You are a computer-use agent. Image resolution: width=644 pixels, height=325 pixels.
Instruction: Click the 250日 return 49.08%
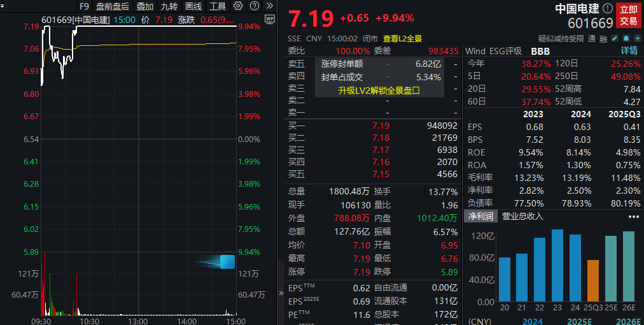click(x=626, y=76)
